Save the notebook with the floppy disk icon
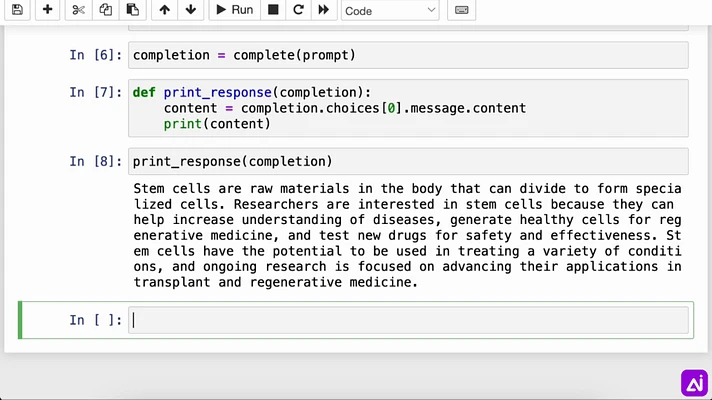 (x=17, y=10)
